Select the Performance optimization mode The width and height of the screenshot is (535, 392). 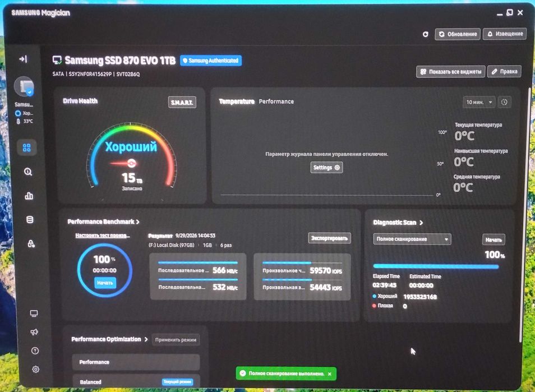point(136,362)
